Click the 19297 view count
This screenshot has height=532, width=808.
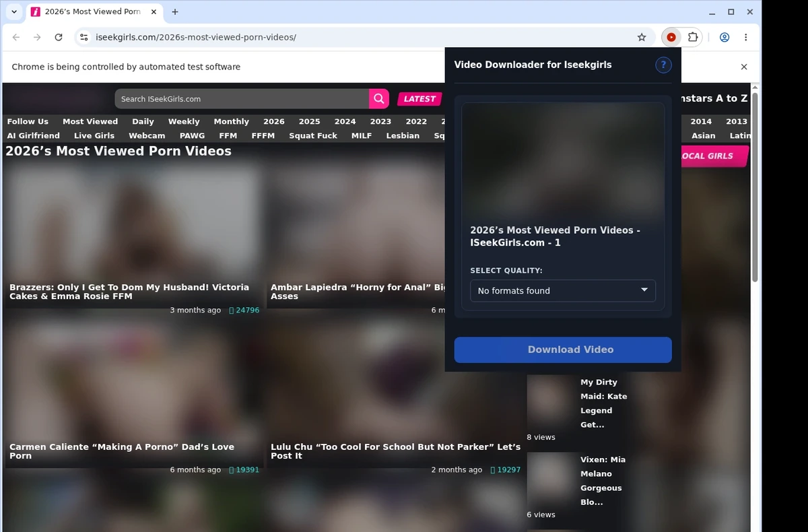(506, 470)
